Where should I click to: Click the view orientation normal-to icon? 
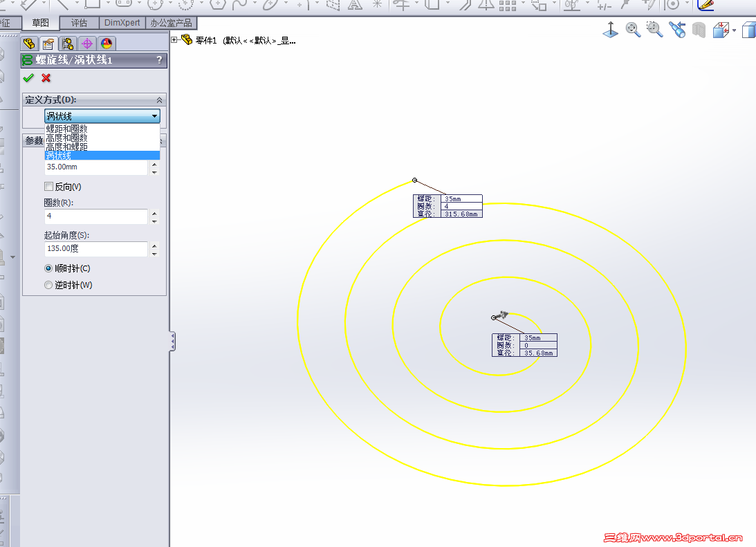click(x=610, y=30)
